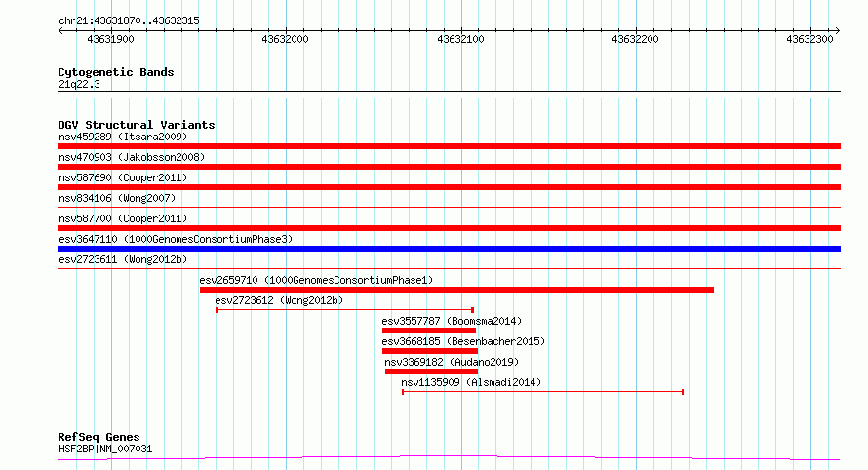Click the magenta HSF2BP gene line
The image size is (868, 470).
pyautogui.click(x=449, y=458)
